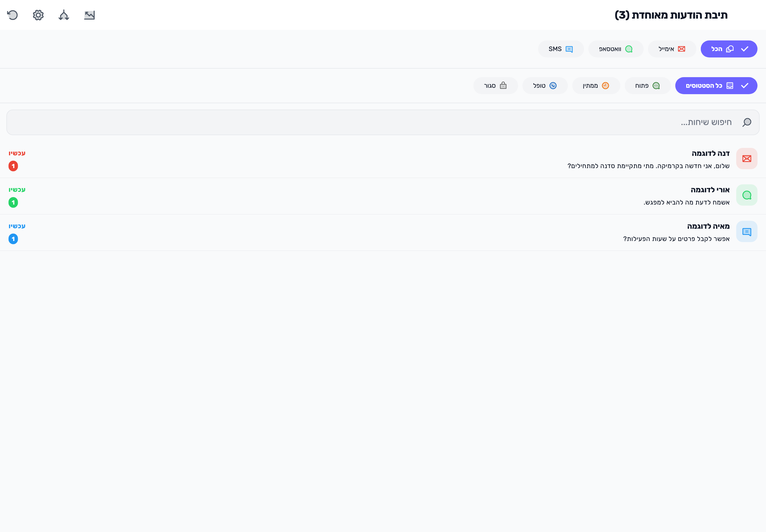Click the blue עכשיו timestamp
This screenshot has height=532, width=766.
coord(17,226)
